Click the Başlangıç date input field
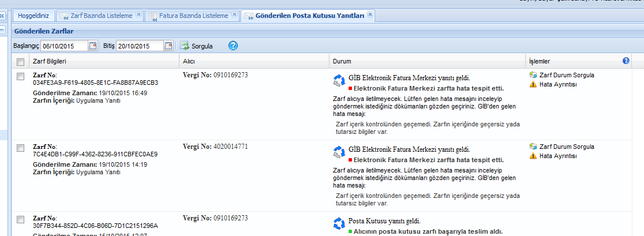The height and width of the screenshot is (236, 644). click(x=64, y=46)
